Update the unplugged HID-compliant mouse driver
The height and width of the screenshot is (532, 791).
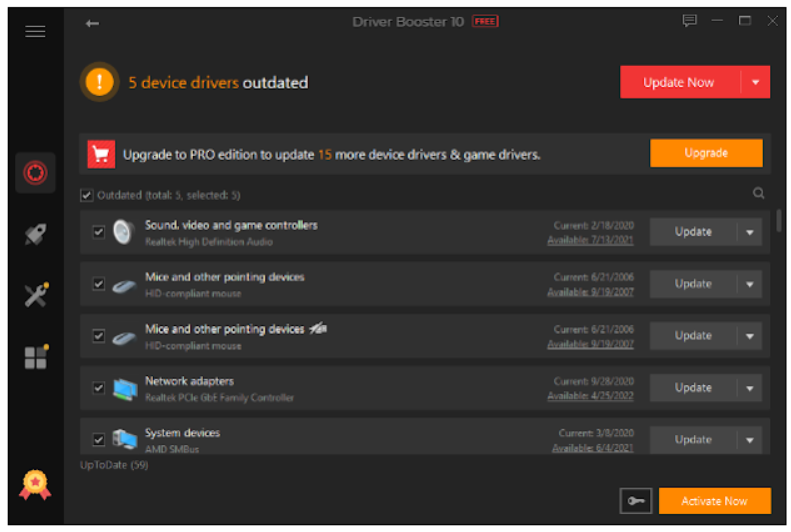pyautogui.click(x=693, y=336)
